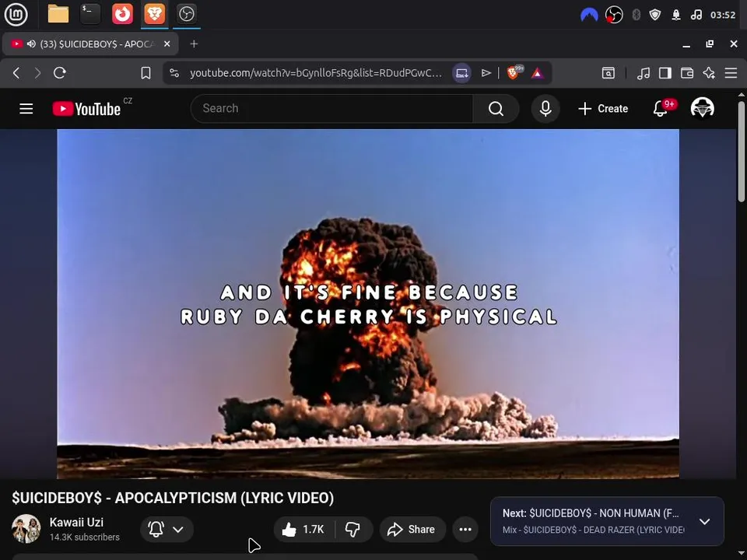The width and height of the screenshot is (747, 560).
Task: View site settings icon in address bar
Action: (x=174, y=73)
